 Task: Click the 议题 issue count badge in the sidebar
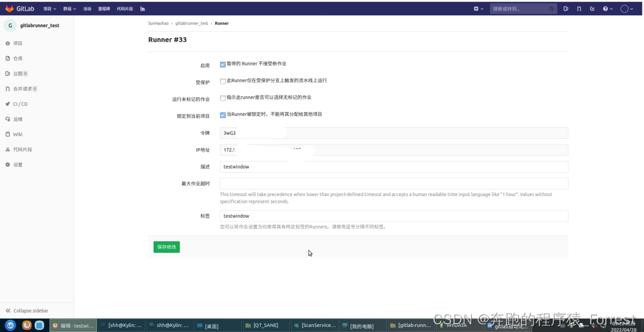click(x=26, y=74)
